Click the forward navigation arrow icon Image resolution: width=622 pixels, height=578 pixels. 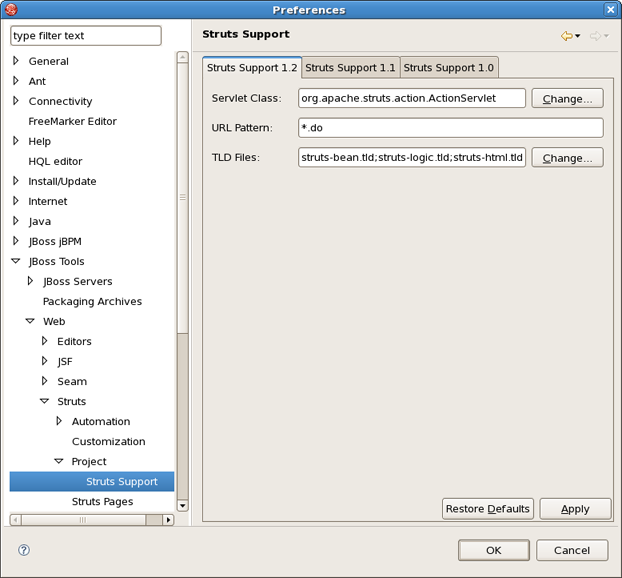[594, 36]
